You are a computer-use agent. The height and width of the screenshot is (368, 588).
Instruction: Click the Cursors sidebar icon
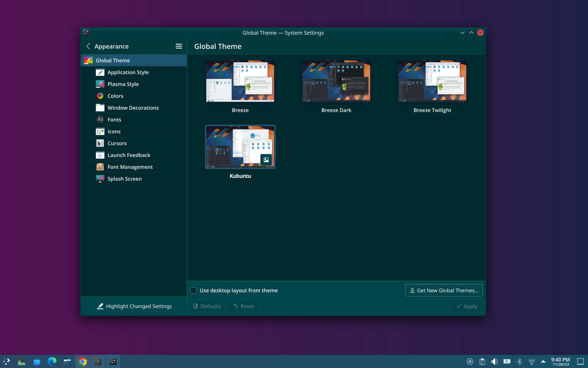click(x=100, y=143)
